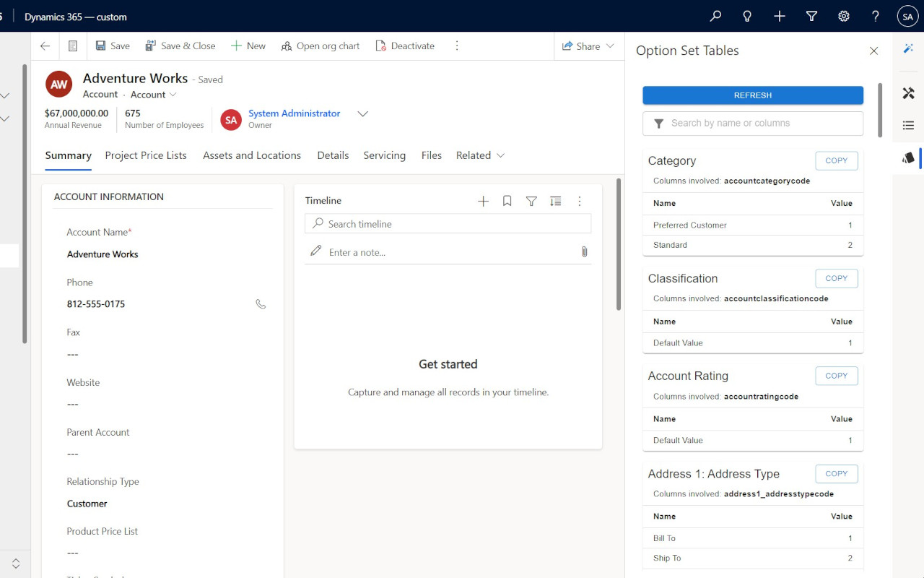
Task: Click the Deactivate command
Action: click(x=405, y=46)
